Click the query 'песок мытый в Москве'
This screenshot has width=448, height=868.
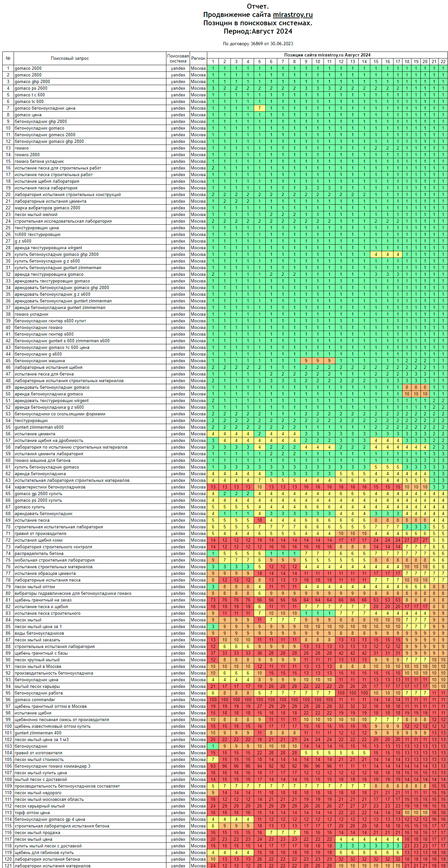(38, 667)
